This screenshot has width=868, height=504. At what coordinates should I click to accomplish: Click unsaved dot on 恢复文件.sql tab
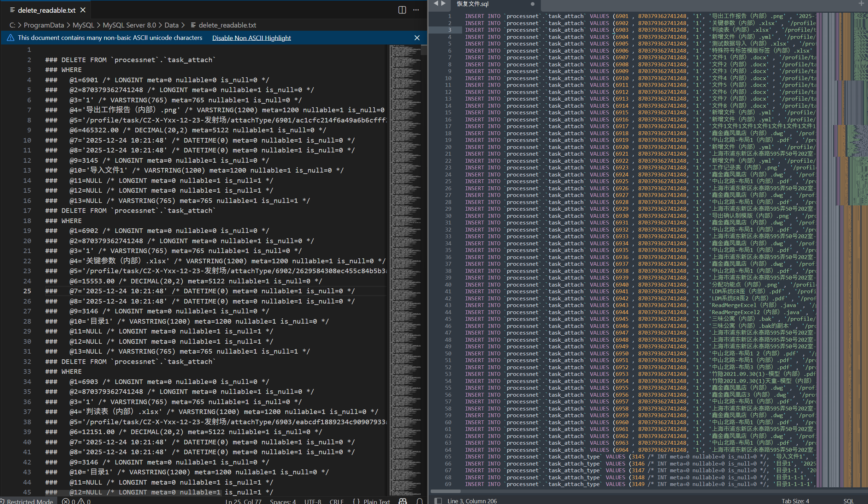pos(532,4)
